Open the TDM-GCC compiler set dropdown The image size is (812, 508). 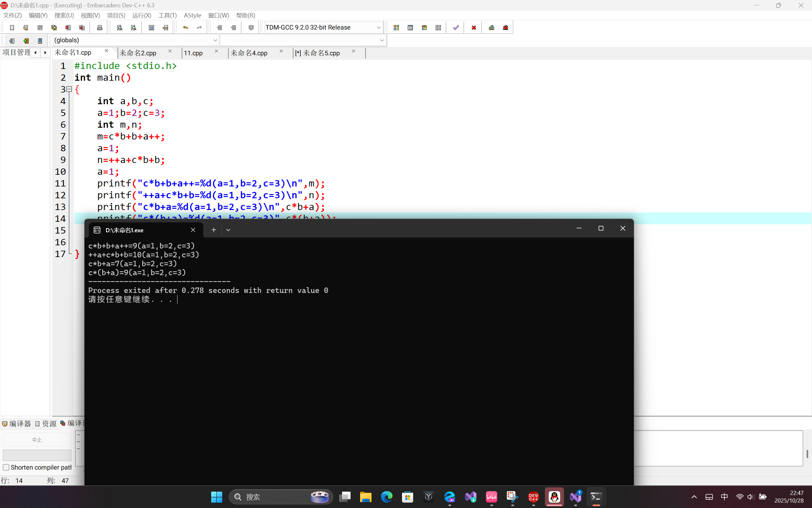[379, 28]
